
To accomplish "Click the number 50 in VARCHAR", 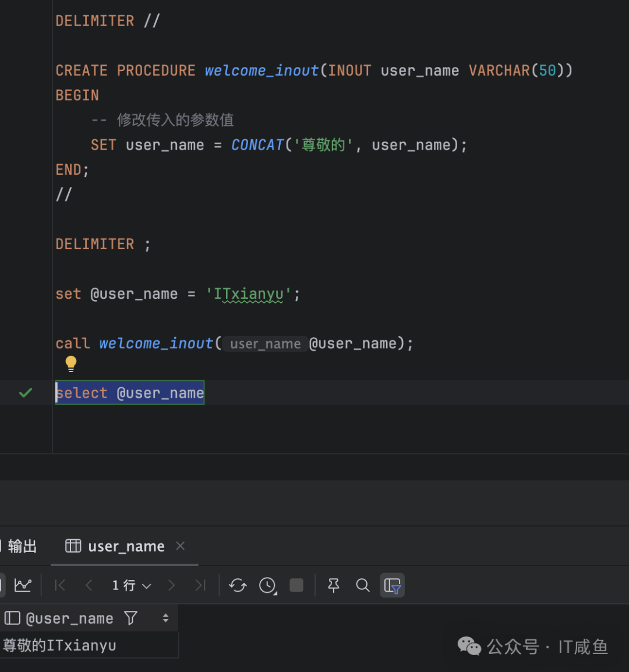I will point(547,70).
